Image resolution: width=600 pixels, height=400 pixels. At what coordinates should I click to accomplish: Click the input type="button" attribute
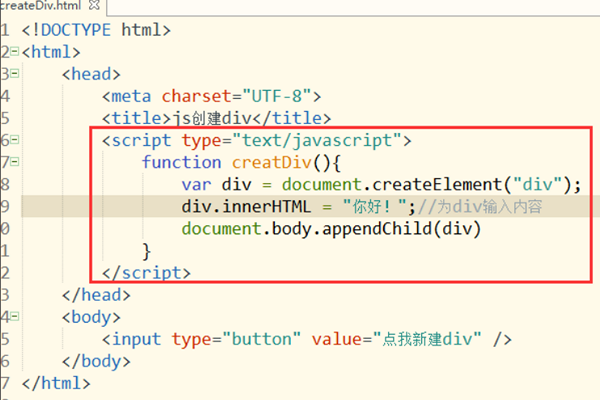tap(236, 339)
